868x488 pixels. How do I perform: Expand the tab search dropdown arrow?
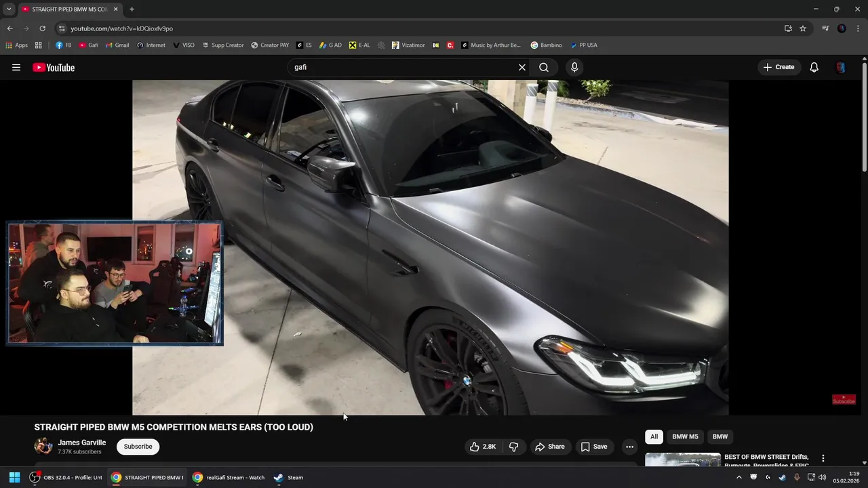click(8, 9)
